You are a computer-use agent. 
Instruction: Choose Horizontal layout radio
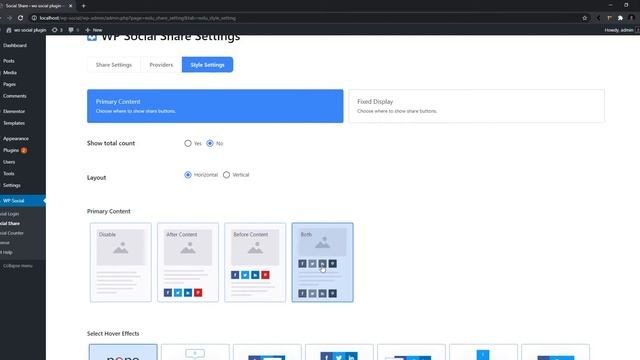[188, 175]
